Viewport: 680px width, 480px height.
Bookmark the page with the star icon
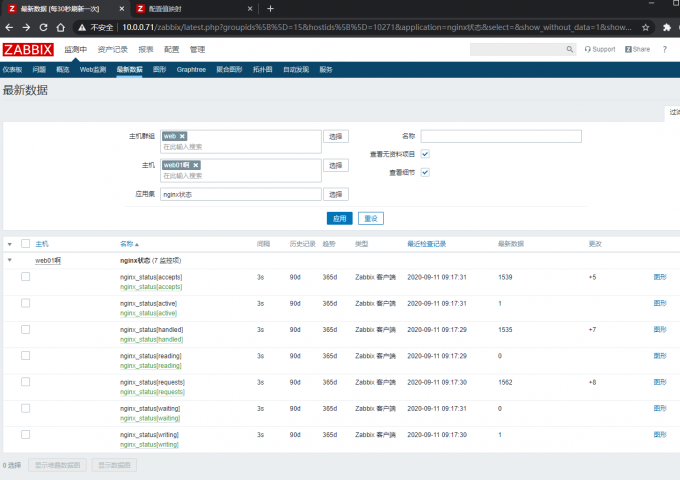click(645, 27)
